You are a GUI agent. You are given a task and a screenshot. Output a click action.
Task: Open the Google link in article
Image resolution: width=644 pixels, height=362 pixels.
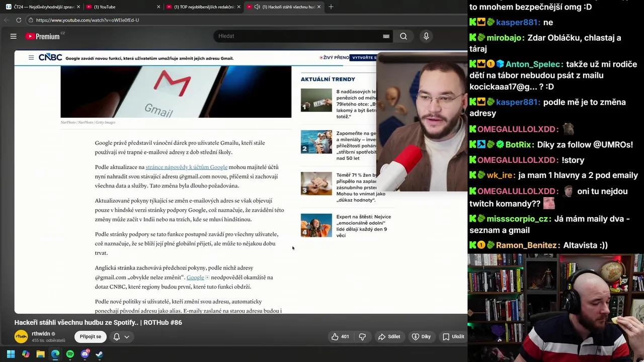pos(195,278)
